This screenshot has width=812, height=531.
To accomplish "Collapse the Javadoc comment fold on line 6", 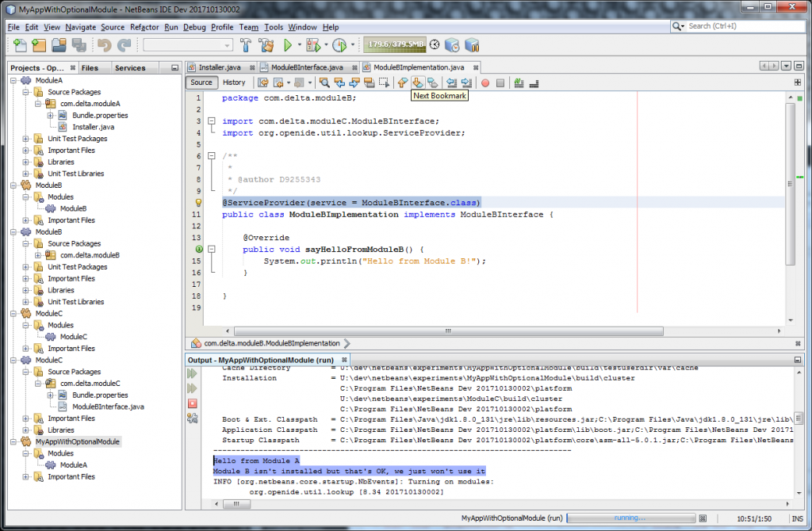I will click(x=211, y=156).
